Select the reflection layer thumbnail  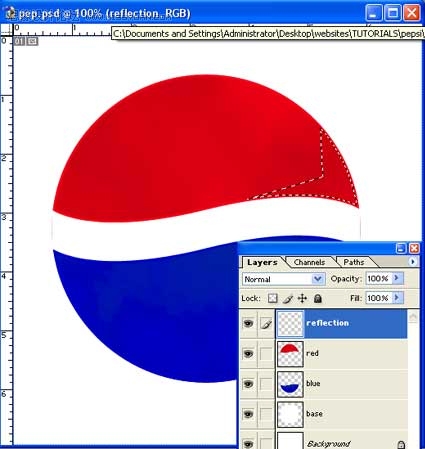pyautogui.click(x=290, y=324)
